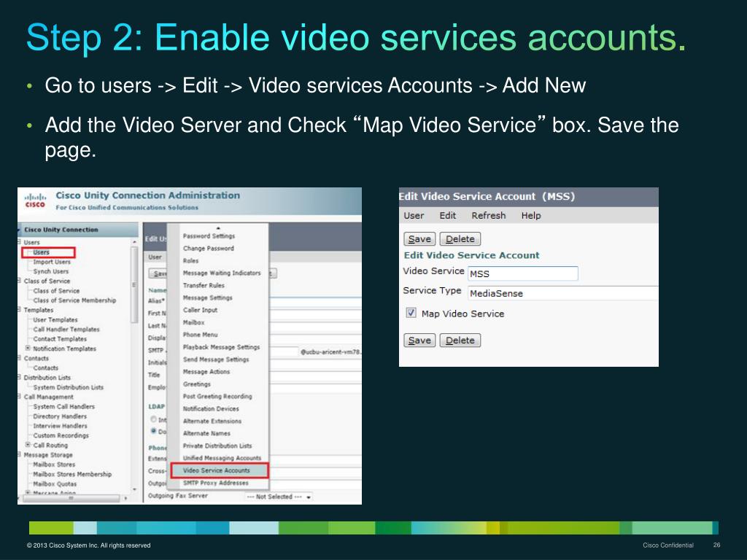Click the Video Service field showing MSS
Viewport: 747px width, 560px height.
522,273
